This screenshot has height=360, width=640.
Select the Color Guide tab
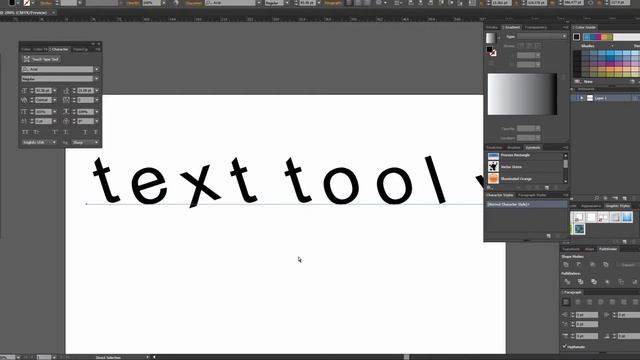(x=585, y=27)
